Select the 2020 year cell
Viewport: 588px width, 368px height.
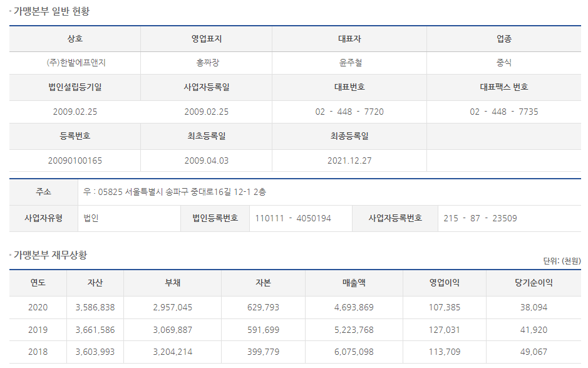(38, 307)
